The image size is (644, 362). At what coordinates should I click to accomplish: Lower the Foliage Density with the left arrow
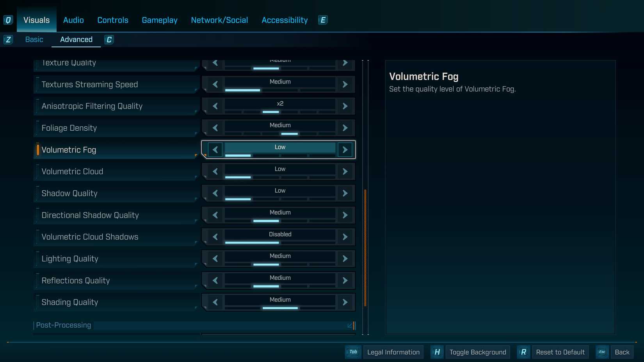[x=215, y=128]
